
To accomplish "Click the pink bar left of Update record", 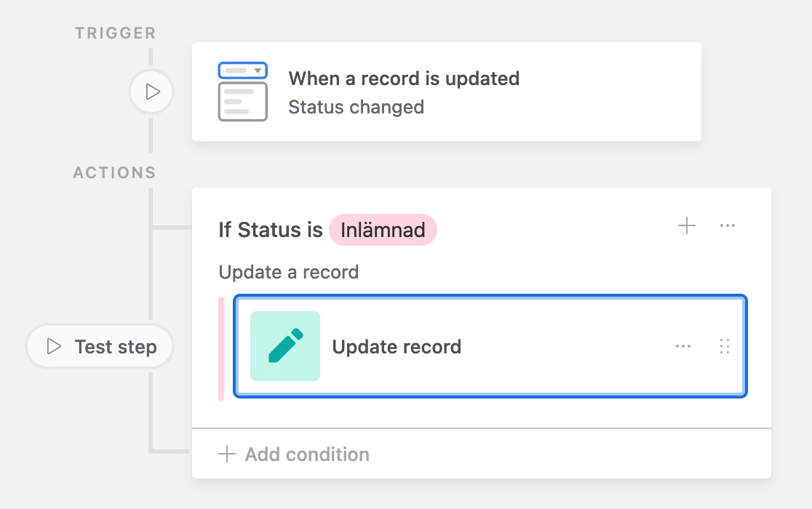I will (221, 348).
